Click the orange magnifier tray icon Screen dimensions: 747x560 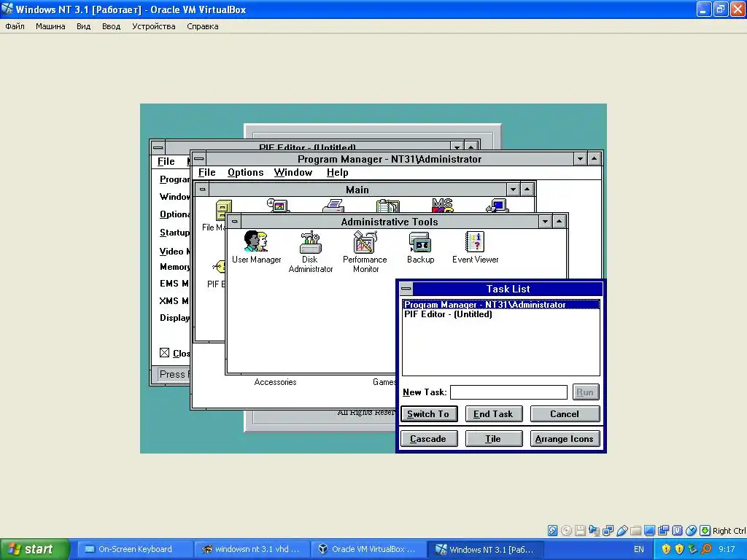(706, 549)
